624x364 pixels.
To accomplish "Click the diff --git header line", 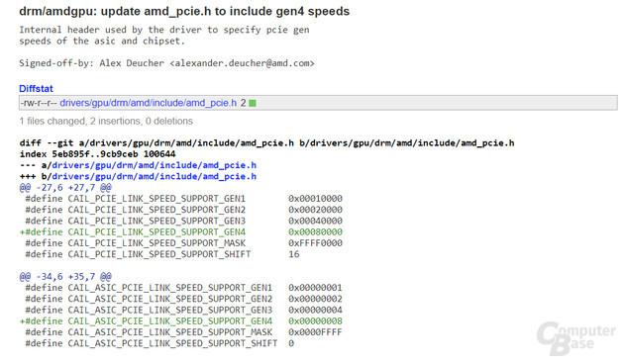I will (x=266, y=143).
